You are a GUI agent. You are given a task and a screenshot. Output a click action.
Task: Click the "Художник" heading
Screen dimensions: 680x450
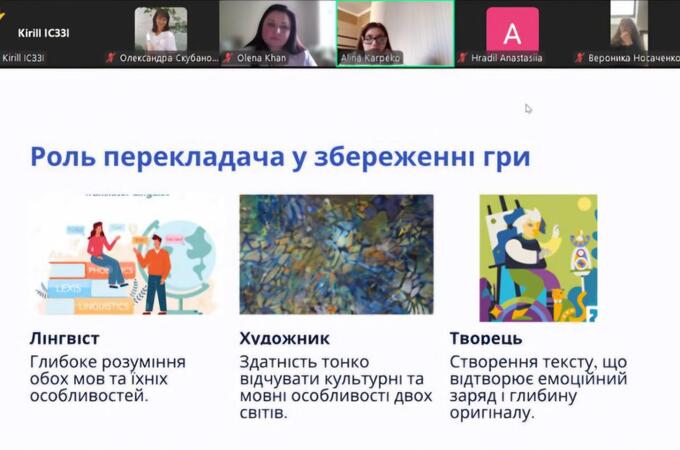285,338
